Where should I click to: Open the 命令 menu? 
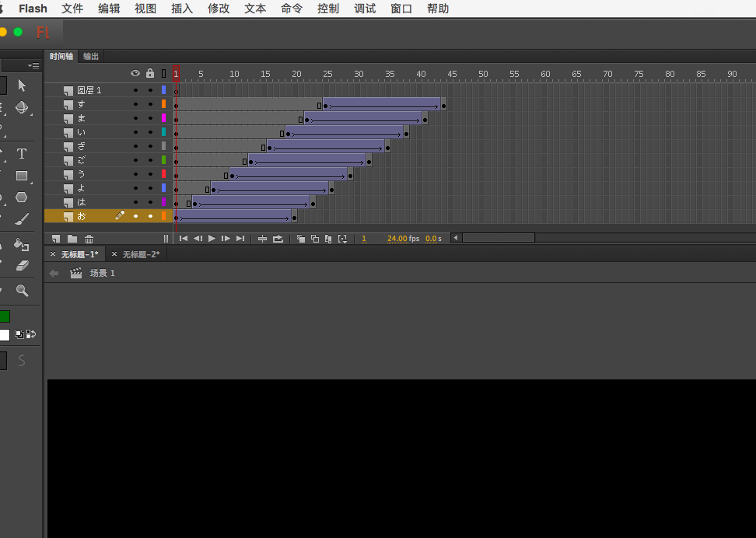[x=292, y=9]
